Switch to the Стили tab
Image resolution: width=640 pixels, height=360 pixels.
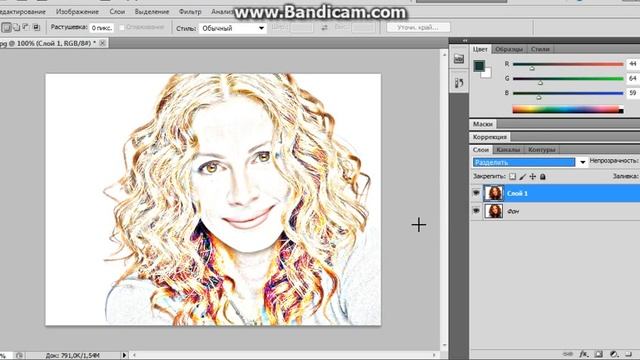coord(540,49)
